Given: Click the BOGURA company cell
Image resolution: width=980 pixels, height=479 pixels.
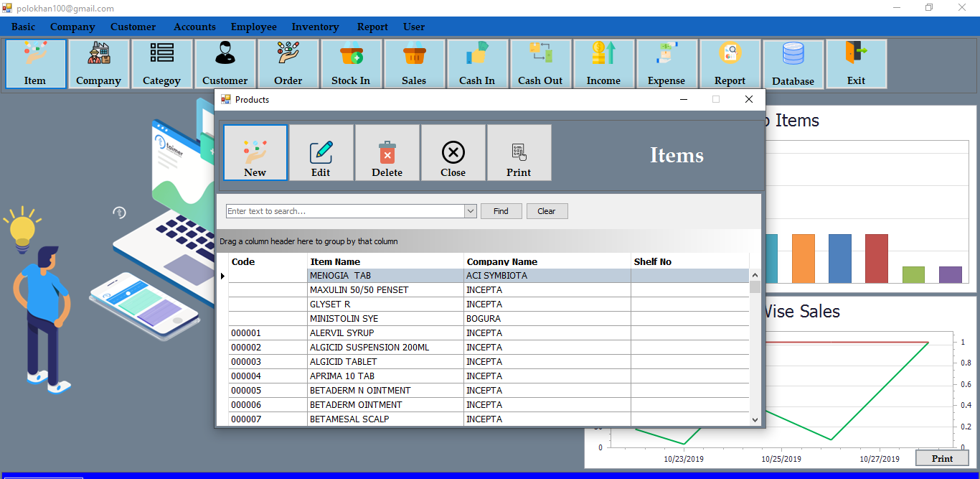Looking at the screenshot, I should [x=547, y=319].
